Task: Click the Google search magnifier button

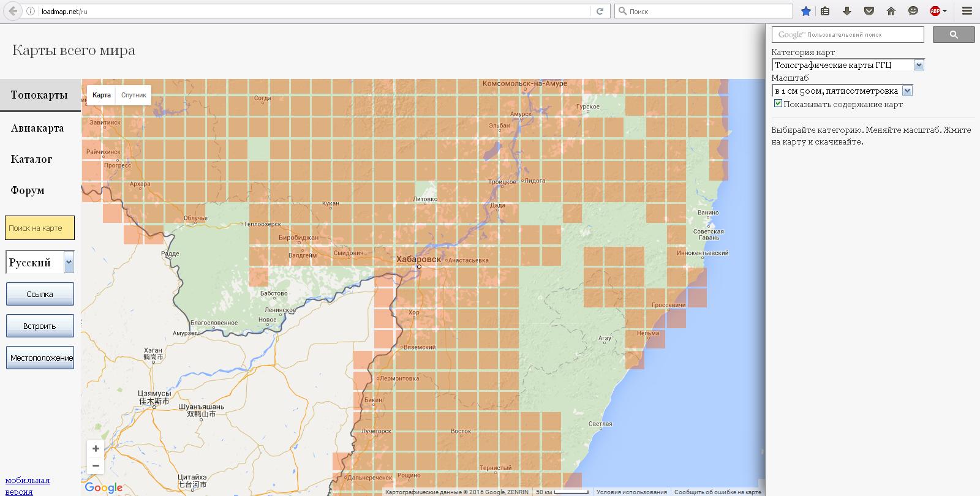Action: (x=953, y=35)
